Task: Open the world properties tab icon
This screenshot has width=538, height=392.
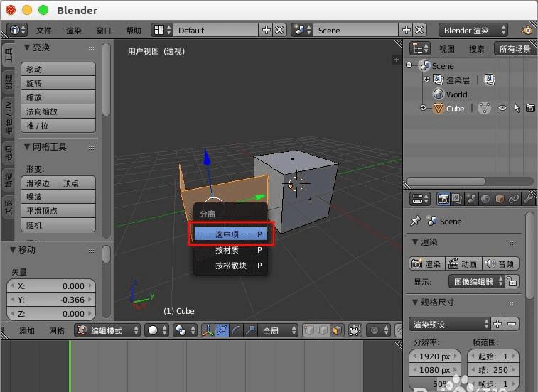Action: pos(485,199)
